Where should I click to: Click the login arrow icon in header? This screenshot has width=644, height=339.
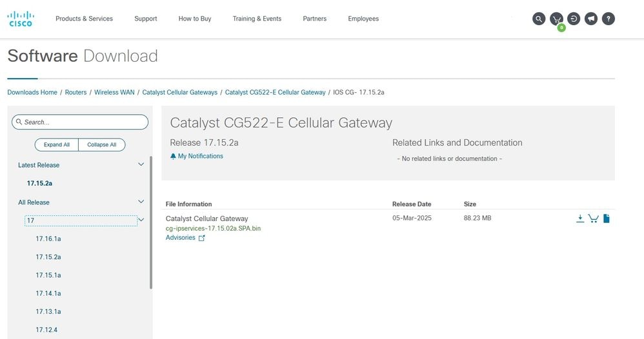pos(574,19)
